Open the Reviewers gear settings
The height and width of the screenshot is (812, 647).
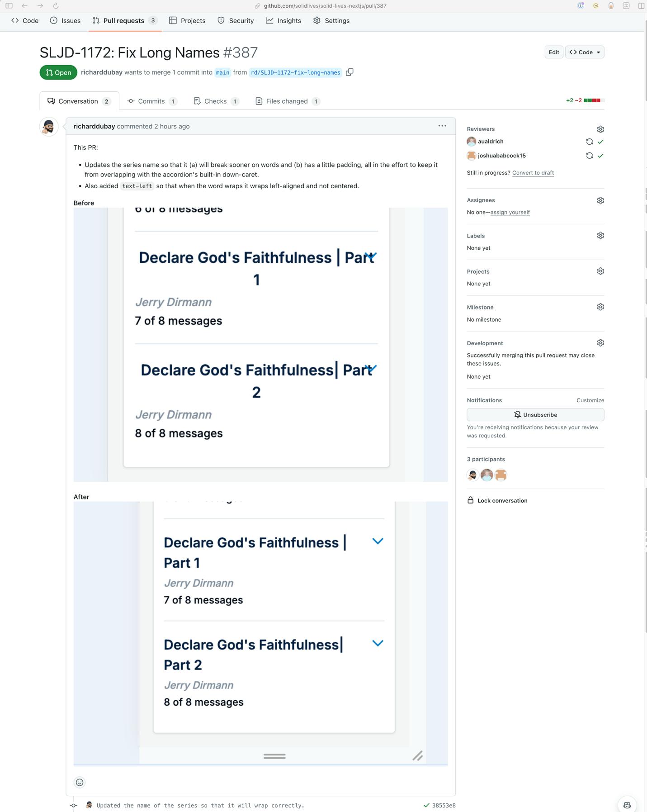click(600, 129)
